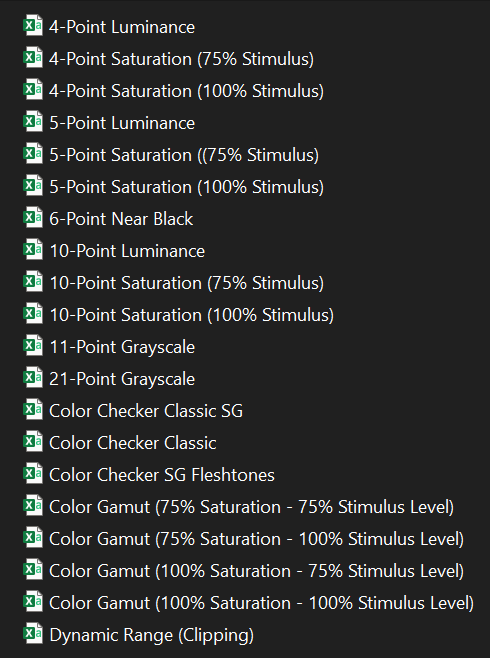
Task: Click the Excel icon next to Color Checker Classic SG
Action: (33, 410)
